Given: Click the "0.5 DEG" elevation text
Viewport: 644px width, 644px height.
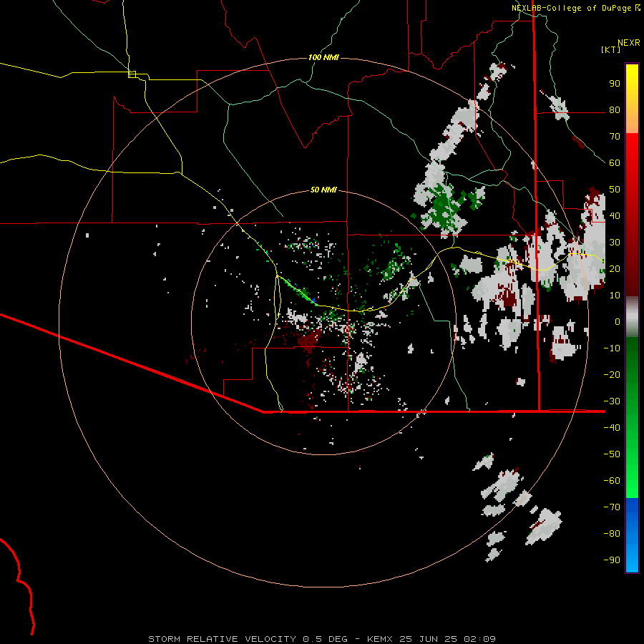Looking at the screenshot, I should click(325, 639).
